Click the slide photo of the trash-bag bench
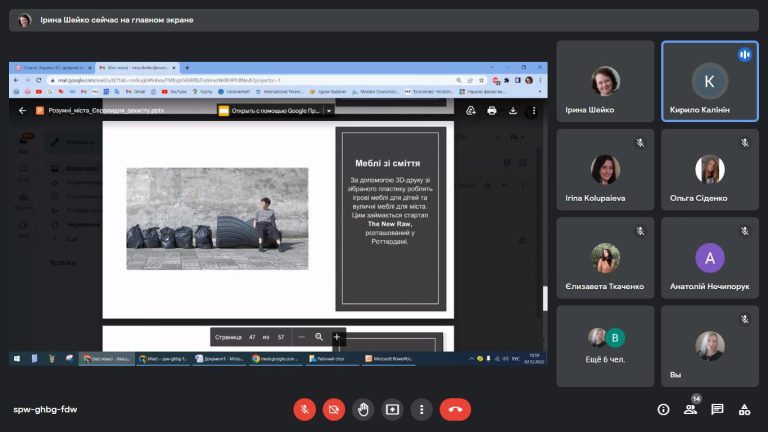 point(217,219)
